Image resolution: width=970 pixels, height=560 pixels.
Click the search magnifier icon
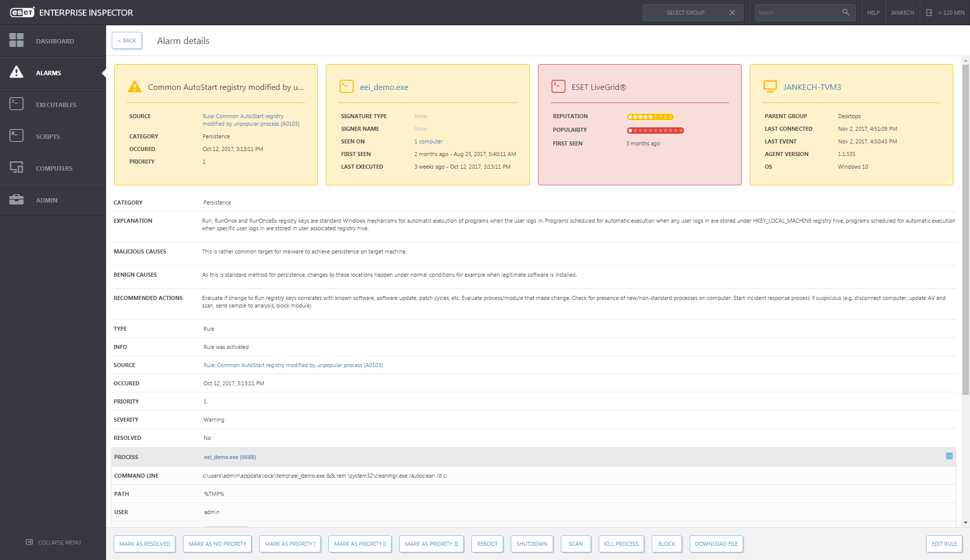846,12
